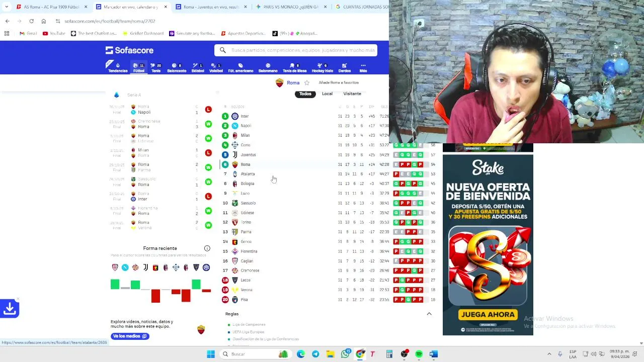The width and height of the screenshot is (644, 362).
Task: Open Microsoft Edge from taskbar
Action: click(301, 354)
